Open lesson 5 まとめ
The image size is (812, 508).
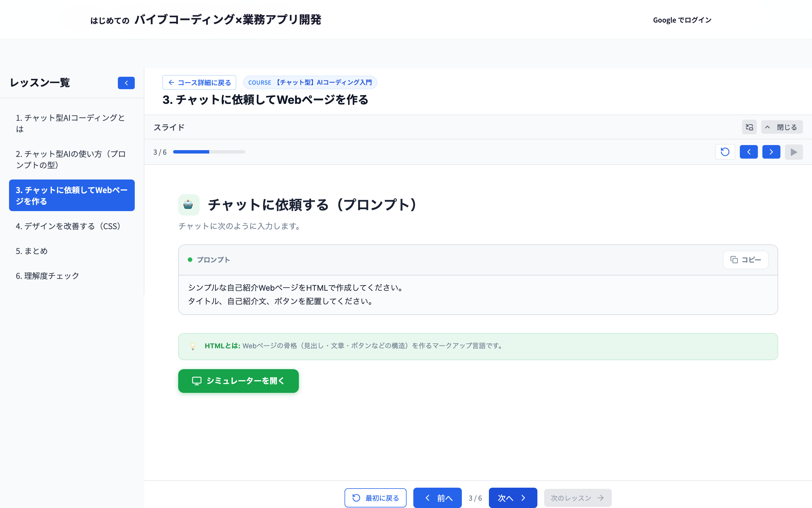[72, 251]
